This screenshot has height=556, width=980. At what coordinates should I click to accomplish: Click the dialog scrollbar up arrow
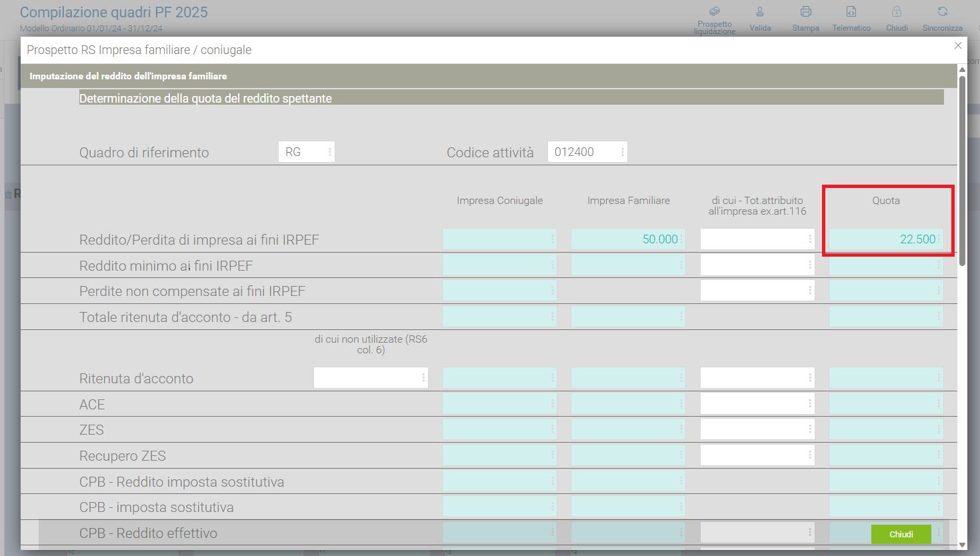pyautogui.click(x=962, y=69)
